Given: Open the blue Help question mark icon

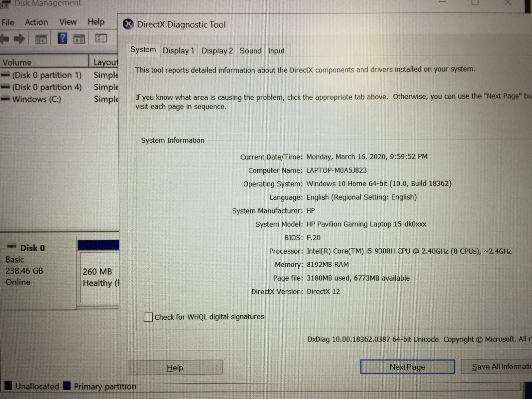Looking at the screenshot, I should [x=63, y=39].
